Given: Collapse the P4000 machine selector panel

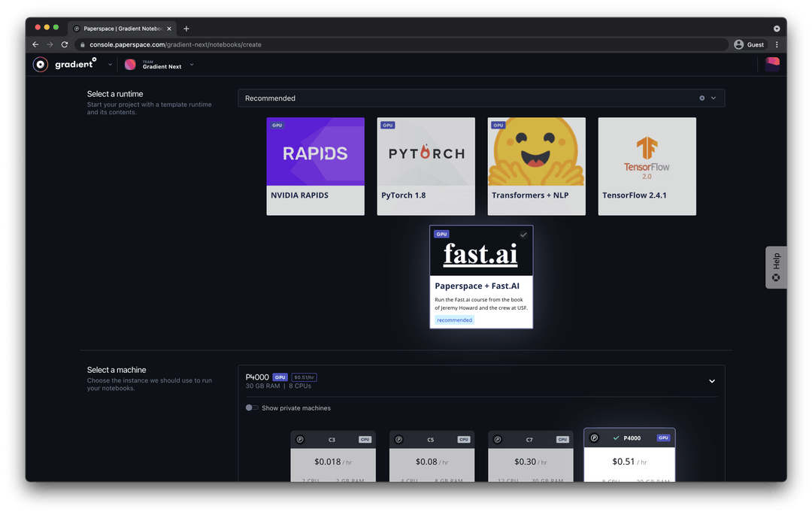Looking at the screenshot, I should [x=711, y=381].
